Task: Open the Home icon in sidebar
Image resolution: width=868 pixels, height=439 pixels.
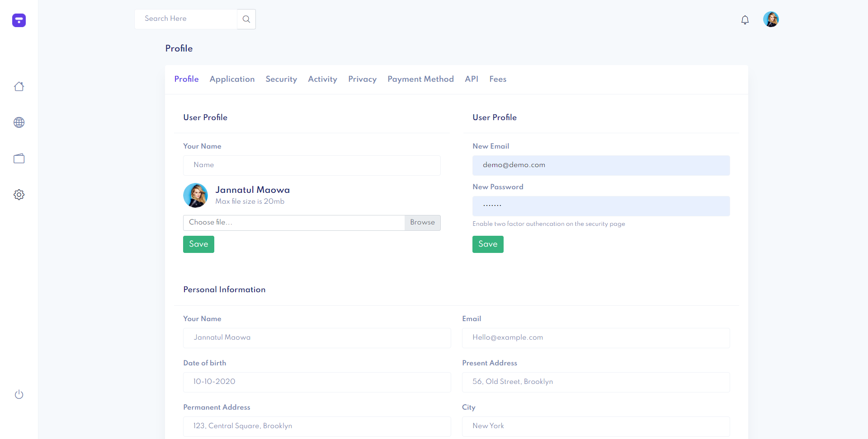Action: (x=19, y=86)
